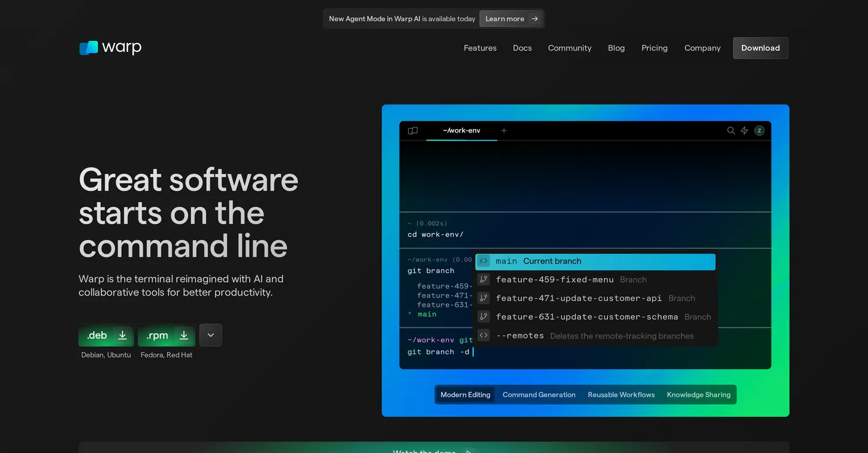The width and height of the screenshot is (868, 453).
Task: Select the Modern Editing tab
Action: click(466, 395)
